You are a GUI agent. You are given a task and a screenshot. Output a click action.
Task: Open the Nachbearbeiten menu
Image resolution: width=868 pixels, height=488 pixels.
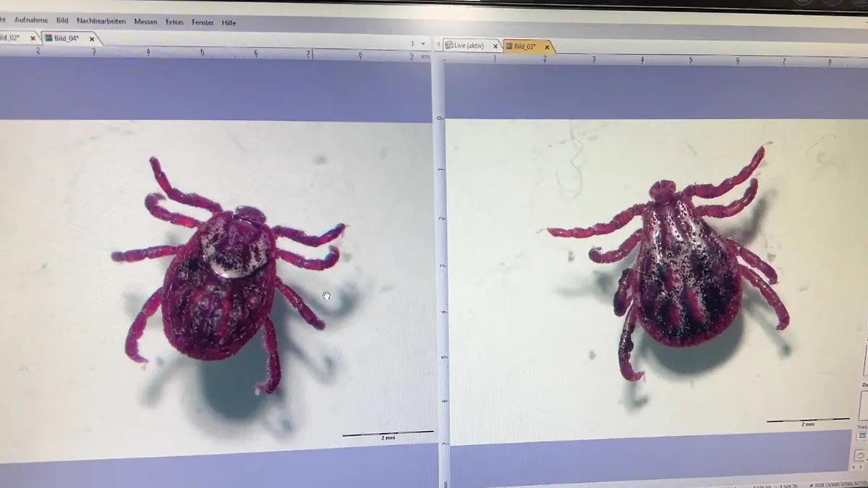click(x=101, y=22)
